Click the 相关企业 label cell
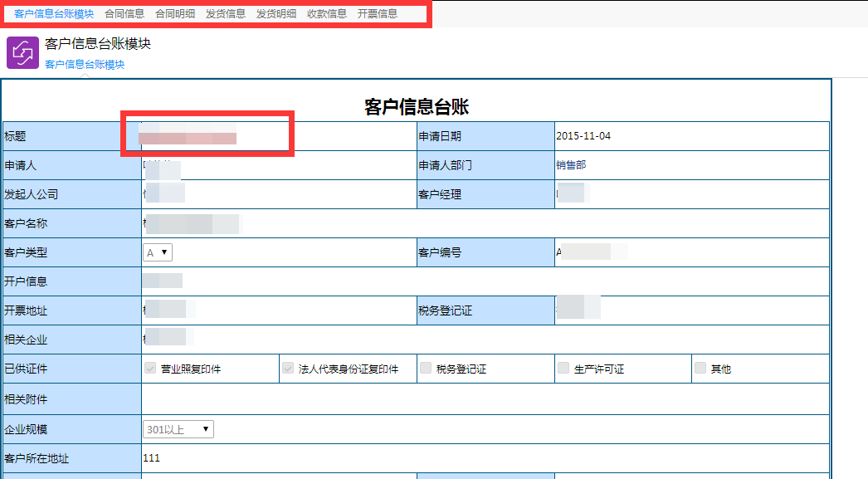This screenshot has width=868, height=479. pyautogui.click(x=72, y=340)
